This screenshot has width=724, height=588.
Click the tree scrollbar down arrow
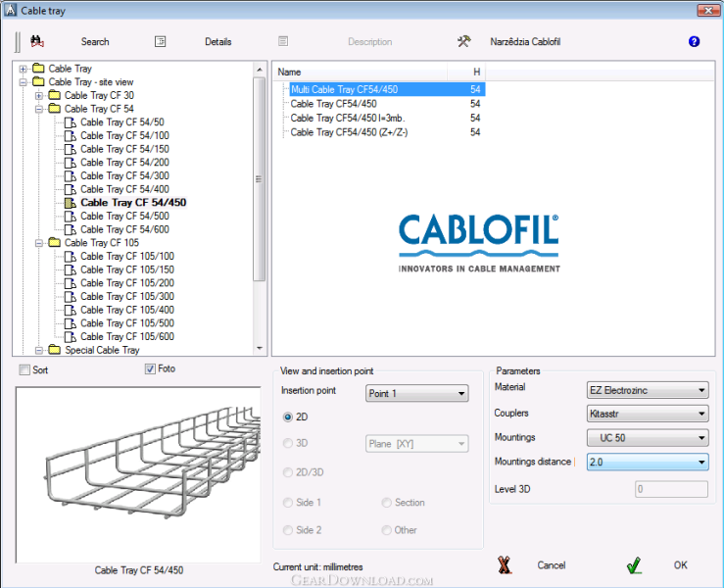point(260,348)
